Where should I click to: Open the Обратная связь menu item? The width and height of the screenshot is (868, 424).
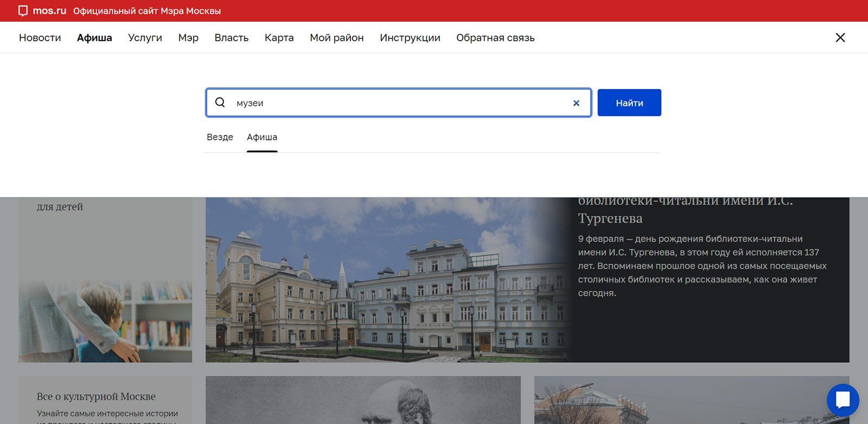[495, 38]
